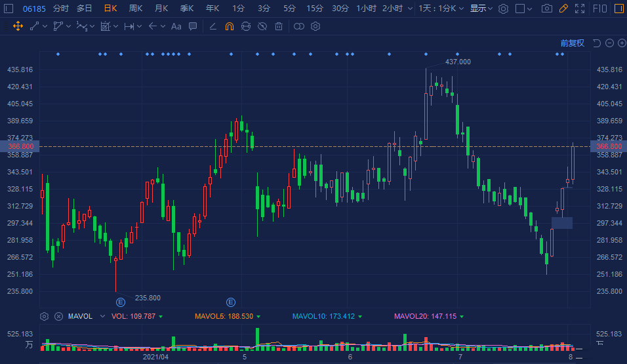The height and width of the screenshot is (364, 627).
Task: Click the 366.800 current price label left
Action: tap(20, 146)
